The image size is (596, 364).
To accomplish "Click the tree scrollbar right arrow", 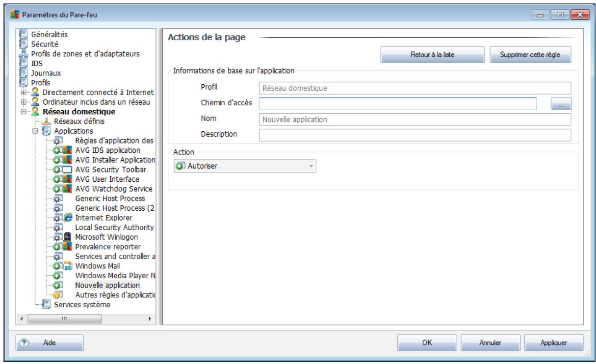I will (150, 318).
